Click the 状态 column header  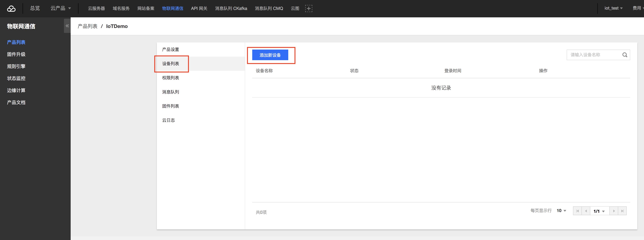[x=354, y=71]
